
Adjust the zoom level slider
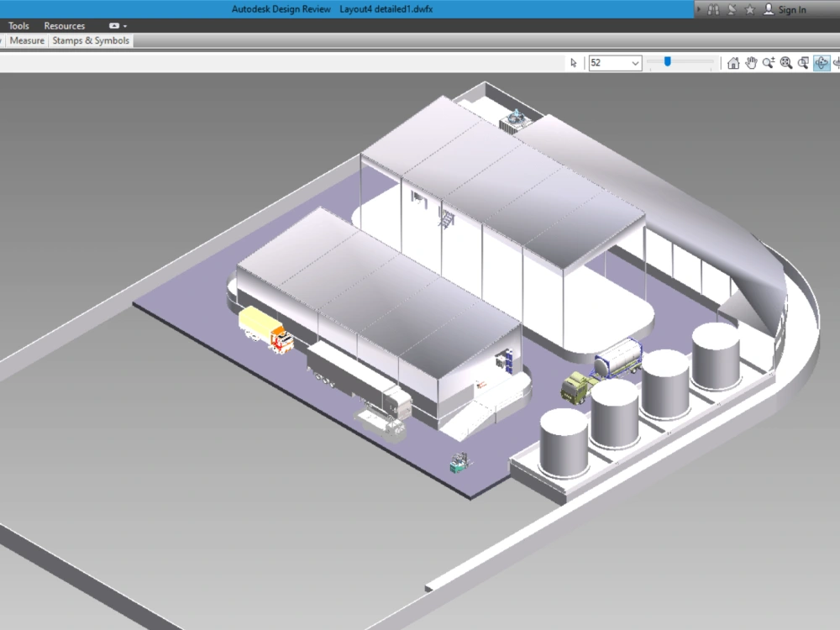coord(668,60)
